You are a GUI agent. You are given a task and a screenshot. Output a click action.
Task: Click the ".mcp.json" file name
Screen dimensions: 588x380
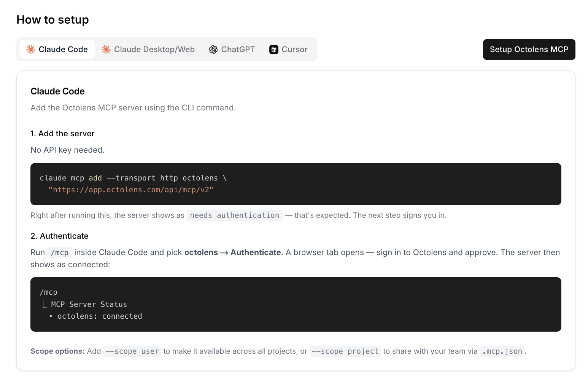(502, 351)
